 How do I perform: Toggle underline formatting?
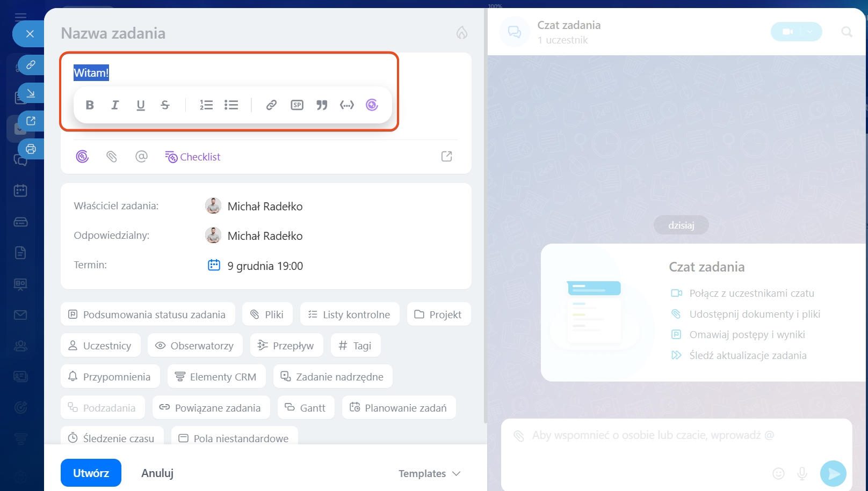(x=141, y=105)
